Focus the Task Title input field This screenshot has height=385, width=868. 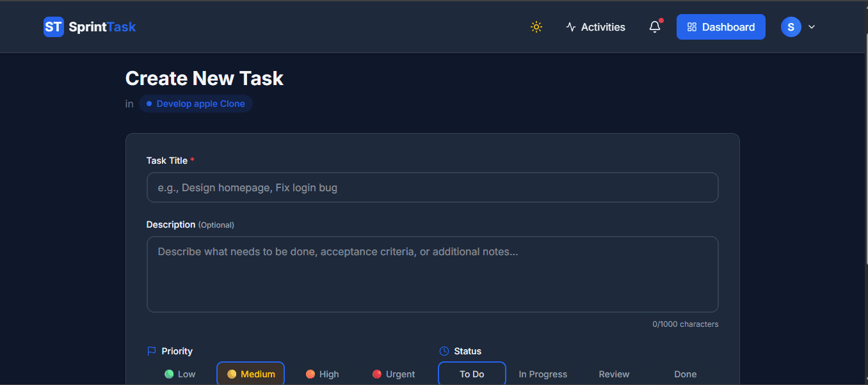(x=432, y=187)
